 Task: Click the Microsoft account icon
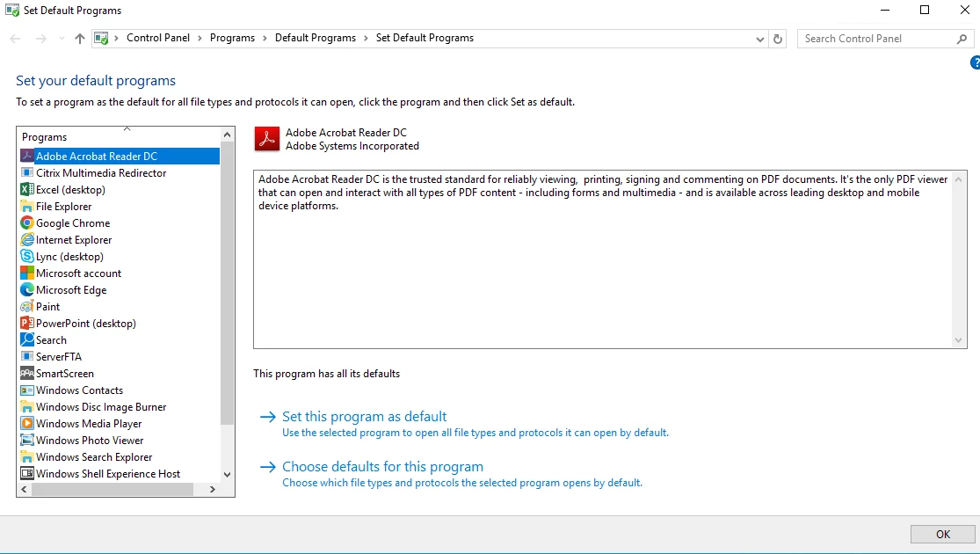(x=27, y=273)
